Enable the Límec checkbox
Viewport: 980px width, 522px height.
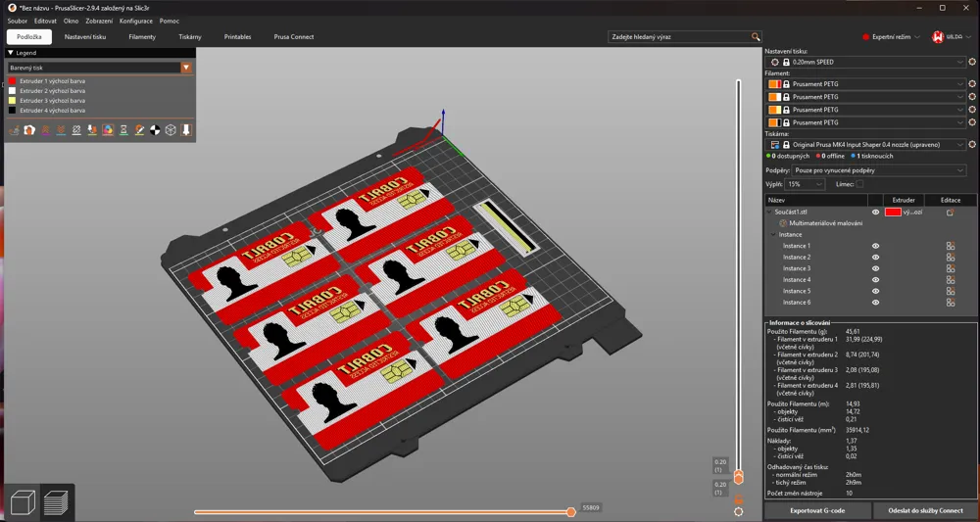859,184
